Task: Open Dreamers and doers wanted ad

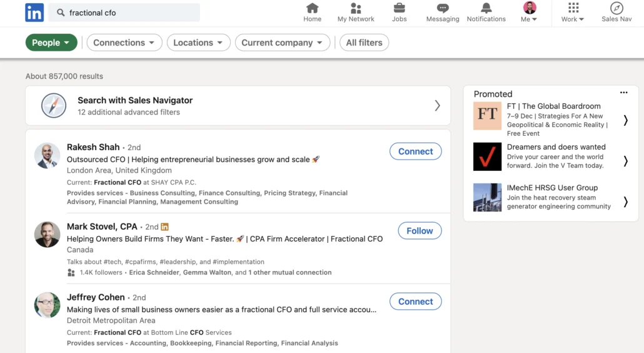Action: (556, 146)
